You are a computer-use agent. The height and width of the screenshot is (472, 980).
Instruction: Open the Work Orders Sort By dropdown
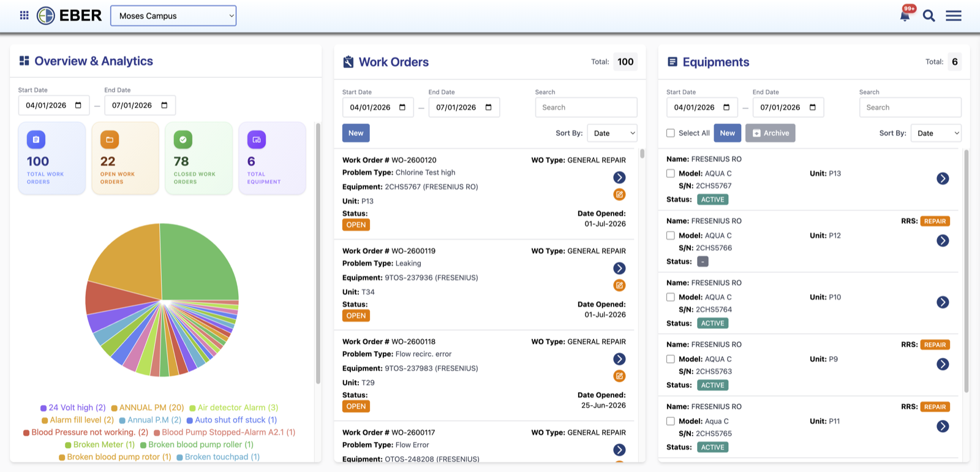click(x=612, y=133)
